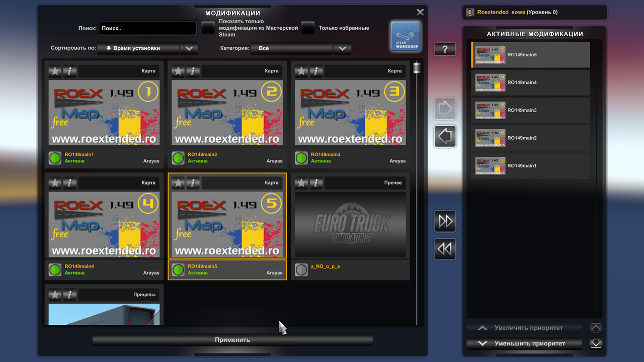Viewport: 644px width, 362px height.
Task: Toggle RO149main5 green active indicator
Action: 178,270
